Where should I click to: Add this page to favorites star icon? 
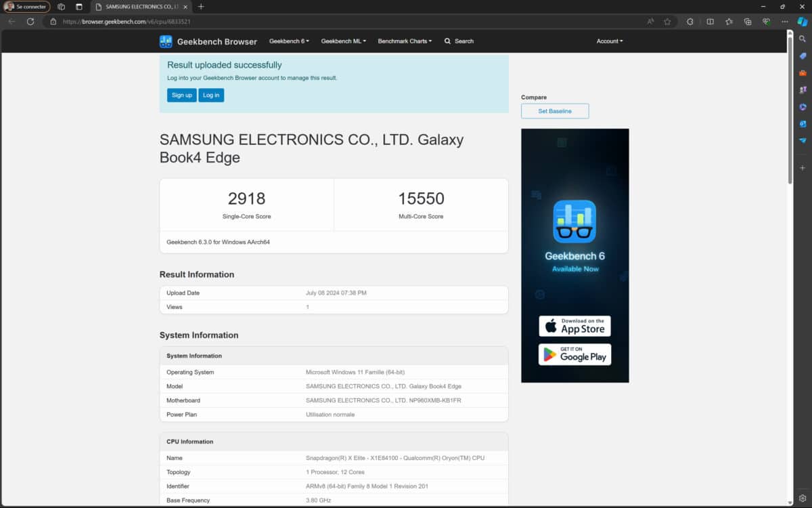click(x=667, y=21)
